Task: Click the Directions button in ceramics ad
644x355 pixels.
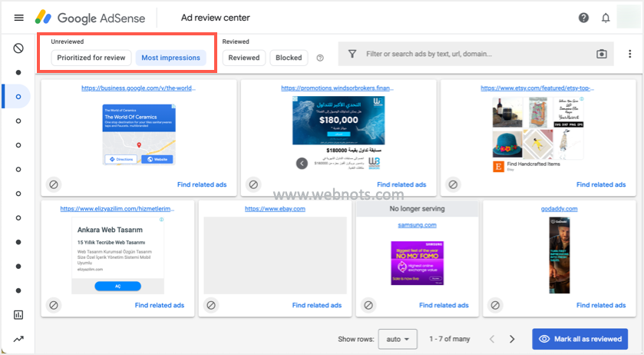Action: pyautogui.click(x=121, y=159)
